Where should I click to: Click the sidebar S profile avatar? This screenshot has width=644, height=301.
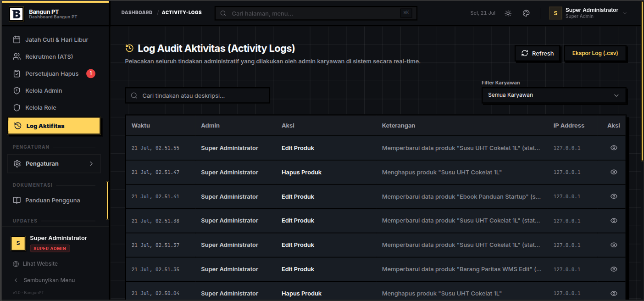18,243
